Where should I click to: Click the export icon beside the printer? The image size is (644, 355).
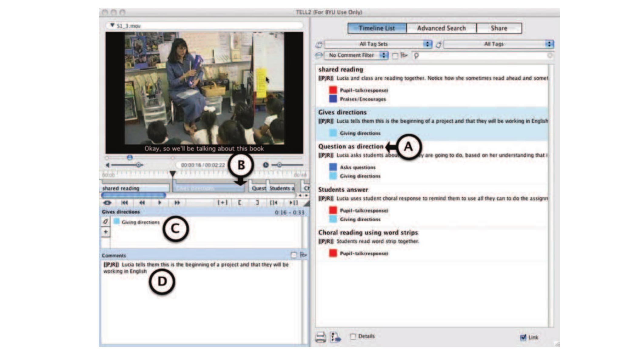pos(336,337)
